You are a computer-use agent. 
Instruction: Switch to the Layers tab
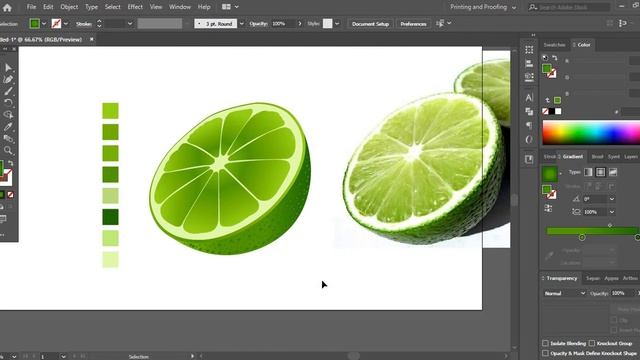[631, 157]
